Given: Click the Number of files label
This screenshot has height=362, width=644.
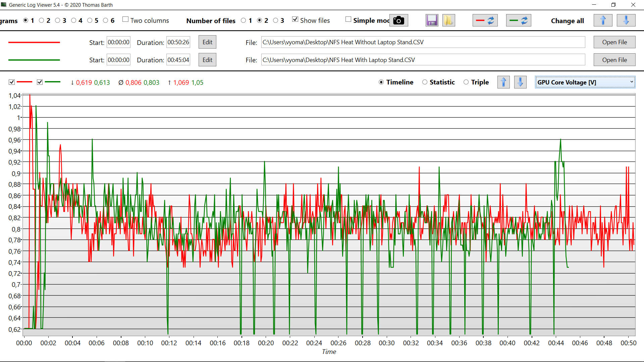Looking at the screenshot, I should (211, 21).
